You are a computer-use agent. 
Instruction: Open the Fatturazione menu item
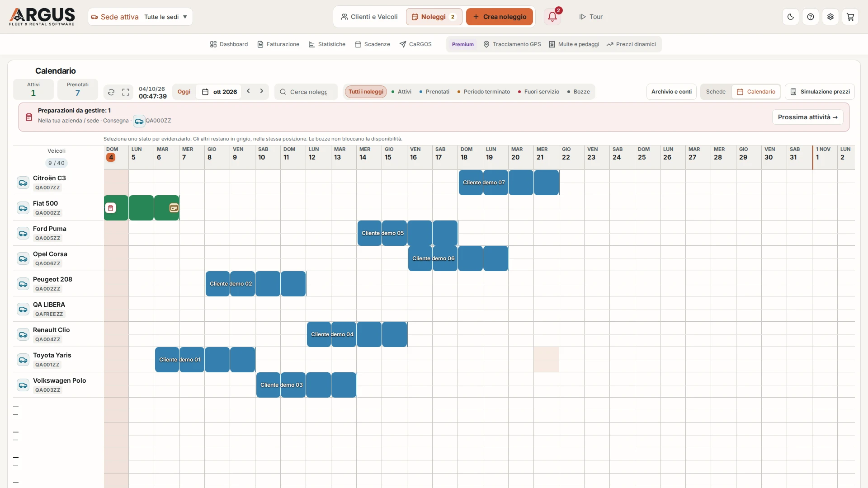[278, 44]
